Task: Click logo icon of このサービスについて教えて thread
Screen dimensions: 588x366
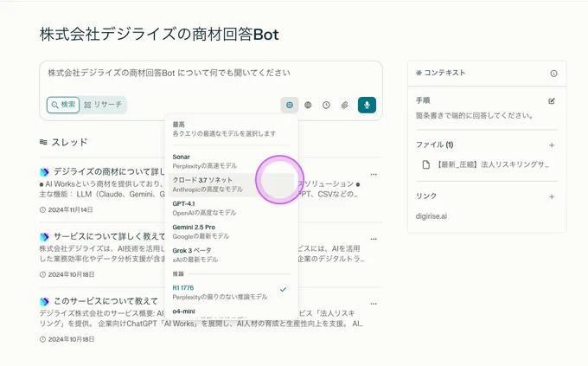Action: point(44,301)
